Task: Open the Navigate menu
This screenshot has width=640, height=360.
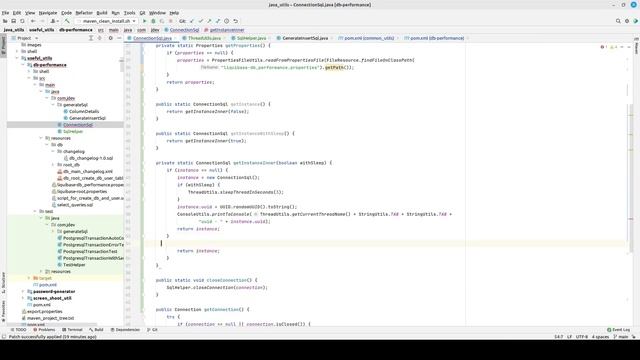Action: [x=48, y=13]
